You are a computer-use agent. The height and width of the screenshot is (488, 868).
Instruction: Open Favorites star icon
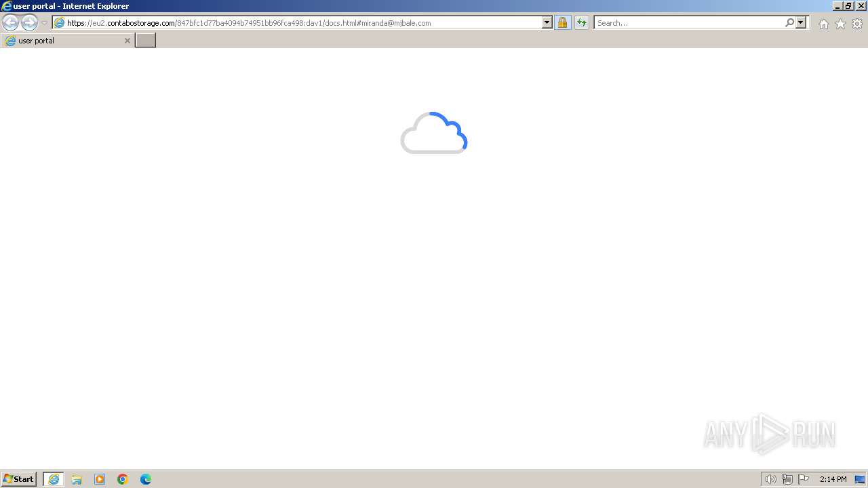(840, 24)
